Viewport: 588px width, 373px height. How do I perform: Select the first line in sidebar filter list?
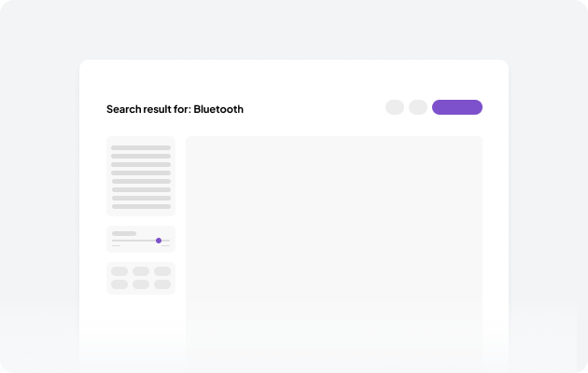click(141, 147)
